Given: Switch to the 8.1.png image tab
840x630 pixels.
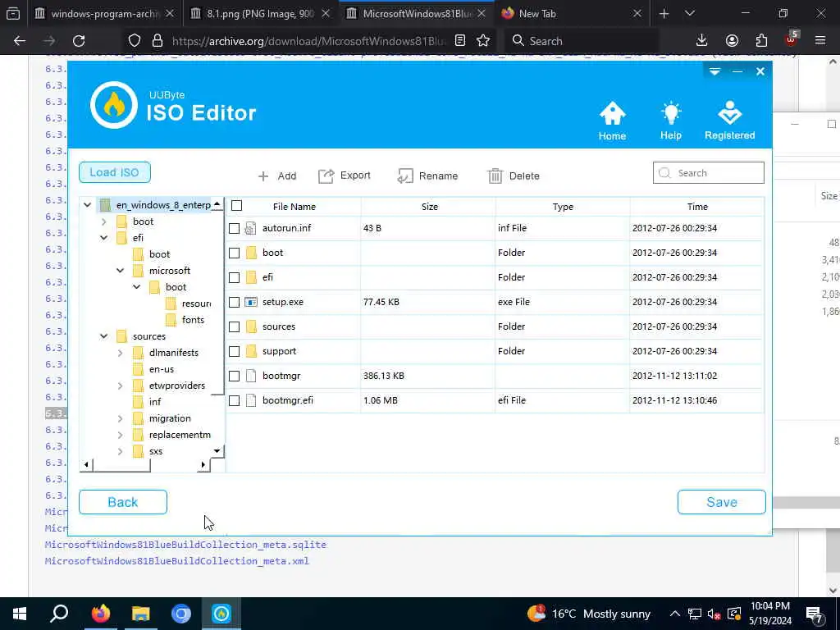Looking at the screenshot, I should [x=260, y=14].
